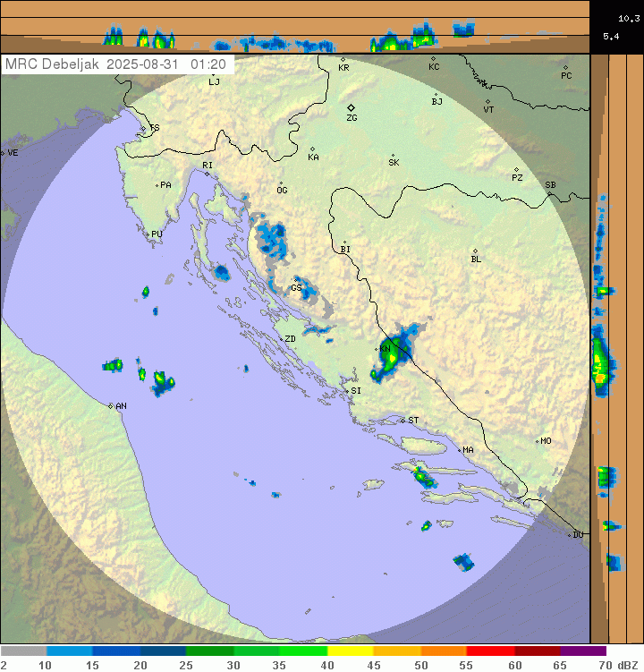Click the RI city label
644x672 pixels.
tap(208, 166)
